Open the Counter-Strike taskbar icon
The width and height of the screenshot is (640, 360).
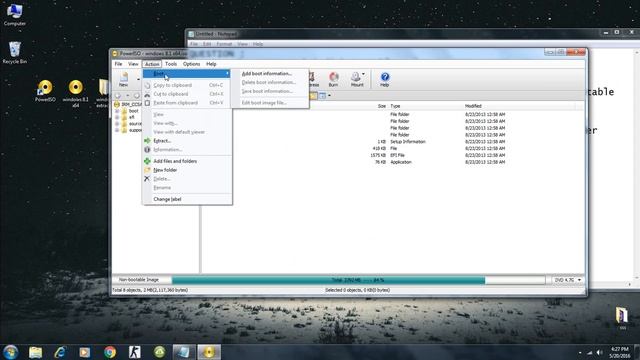click(x=134, y=352)
